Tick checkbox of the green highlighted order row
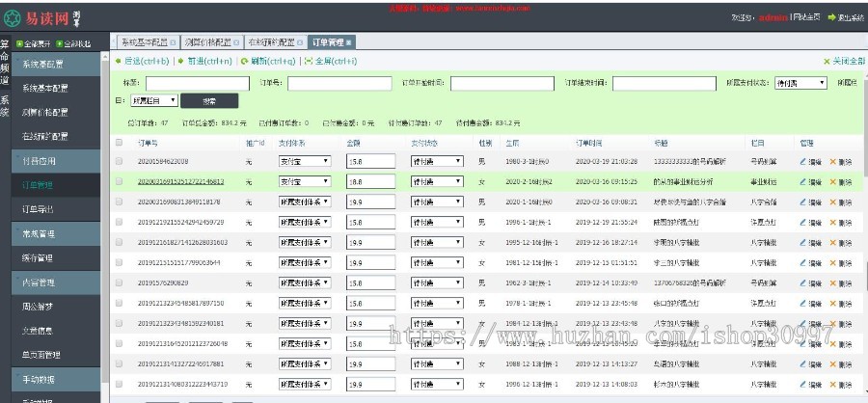The height and width of the screenshot is (403, 868). (x=119, y=181)
